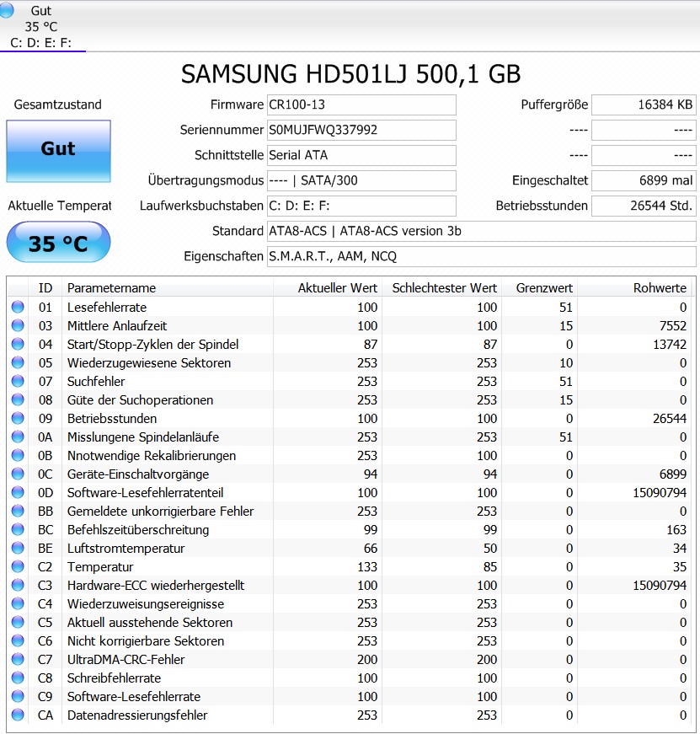
Task: Click status icon of Start/Stopp-Zyklen der Spindel
Action: (18, 344)
